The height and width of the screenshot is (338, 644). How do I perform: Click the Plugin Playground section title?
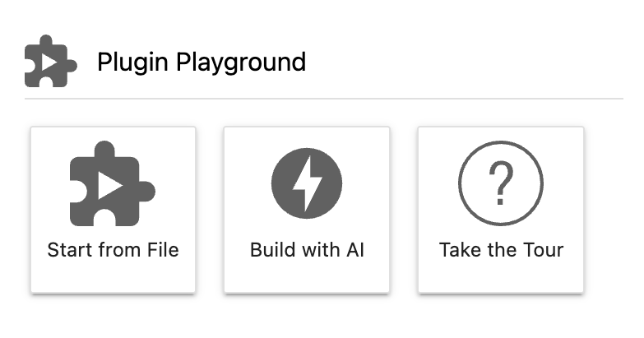pos(202,63)
